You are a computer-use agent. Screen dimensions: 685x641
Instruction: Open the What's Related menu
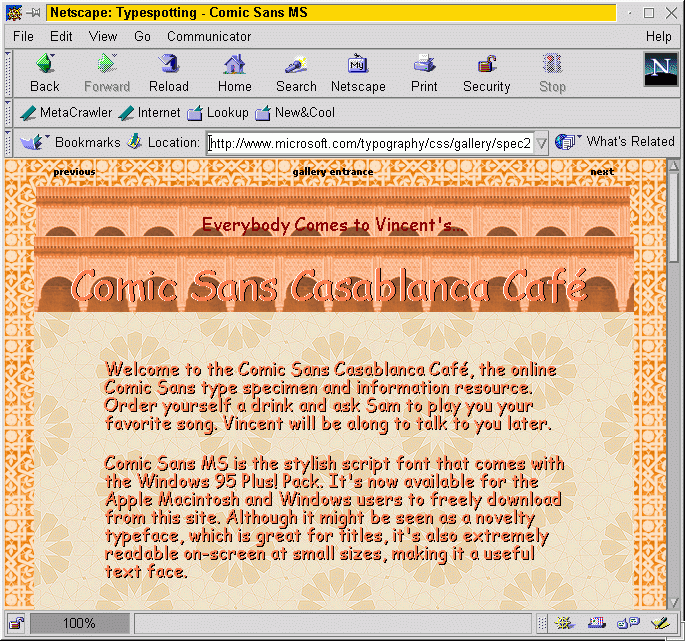615,142
